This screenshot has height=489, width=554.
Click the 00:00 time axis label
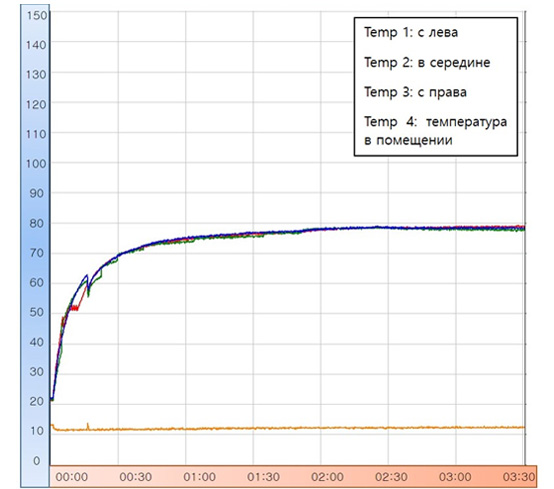click(x=72, y=477)
